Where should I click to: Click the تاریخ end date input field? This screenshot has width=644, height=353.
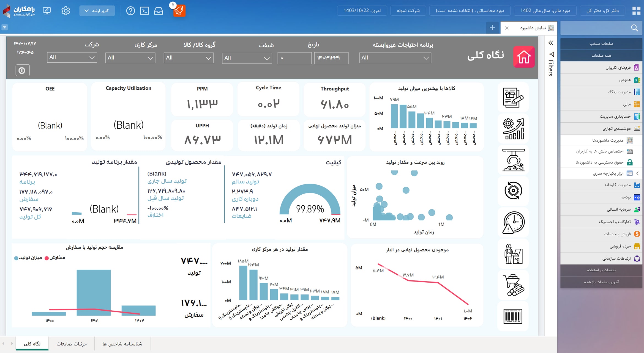(331, 58)
